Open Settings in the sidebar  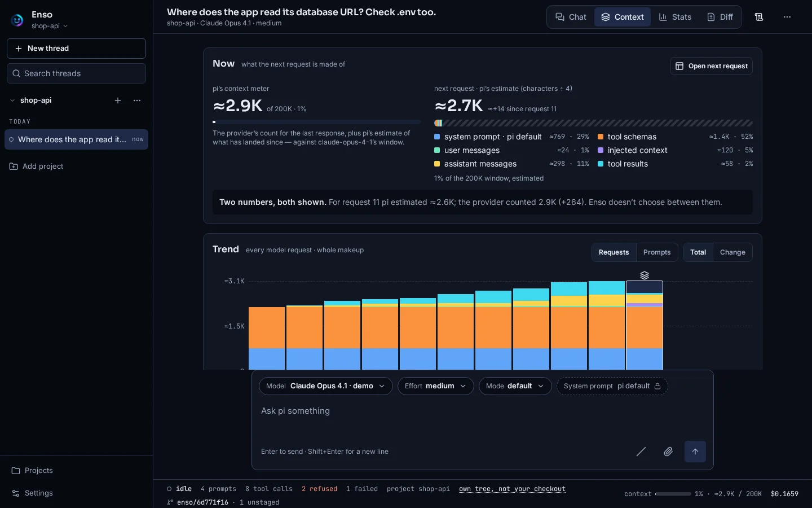76,493
